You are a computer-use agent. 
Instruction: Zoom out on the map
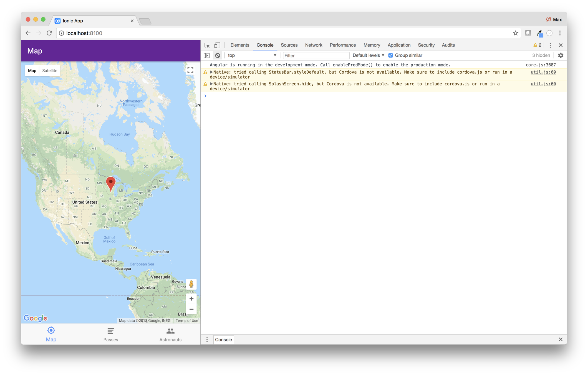click(x=191, y=309)
